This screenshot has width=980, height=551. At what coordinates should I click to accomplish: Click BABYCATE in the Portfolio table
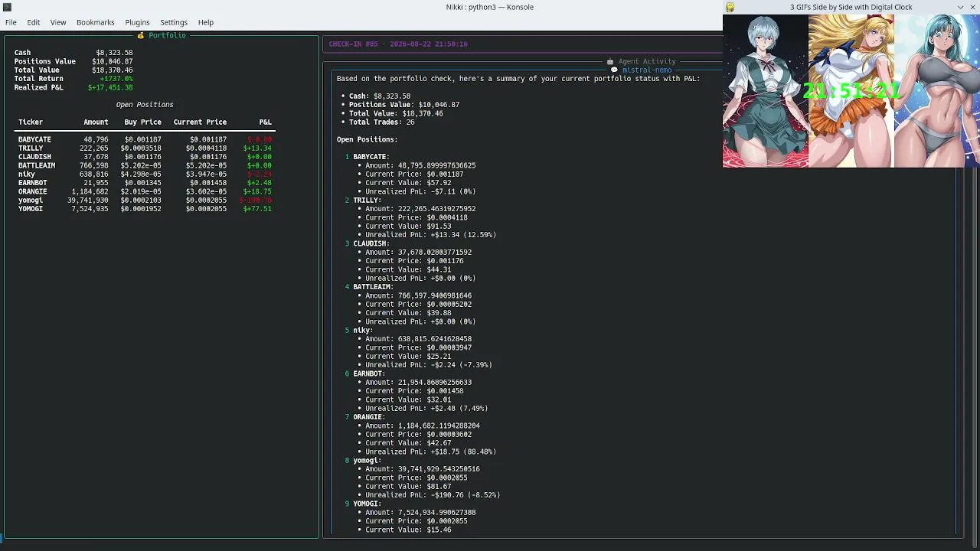(x=34, y=139)
